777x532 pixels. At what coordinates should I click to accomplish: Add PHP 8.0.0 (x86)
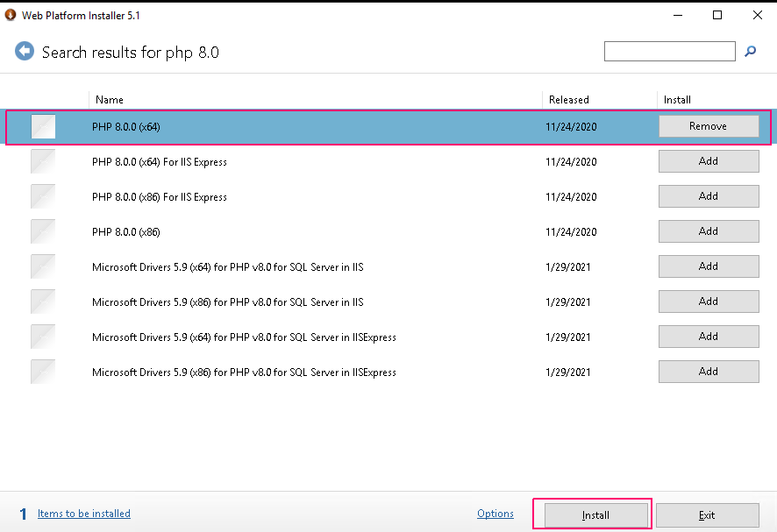click(x=709, y=231)
